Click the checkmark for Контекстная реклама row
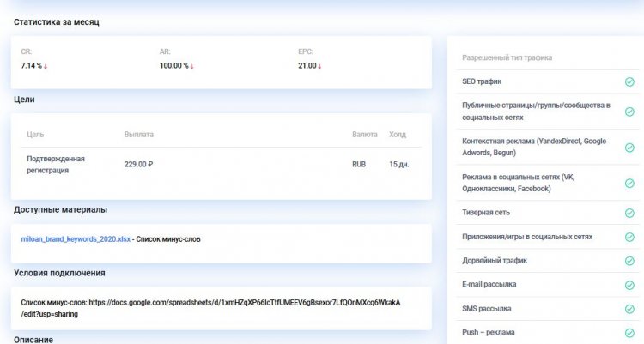The image size is (644, 344). click(629, 147)
